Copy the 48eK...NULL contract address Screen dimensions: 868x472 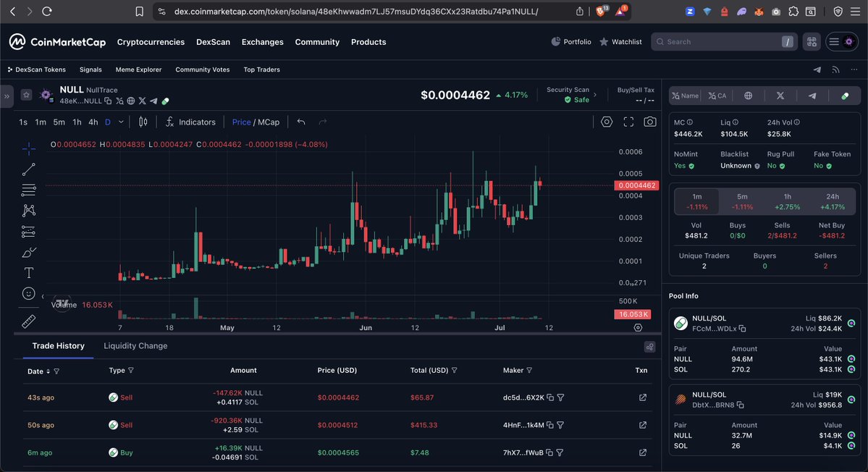[108, 101]
